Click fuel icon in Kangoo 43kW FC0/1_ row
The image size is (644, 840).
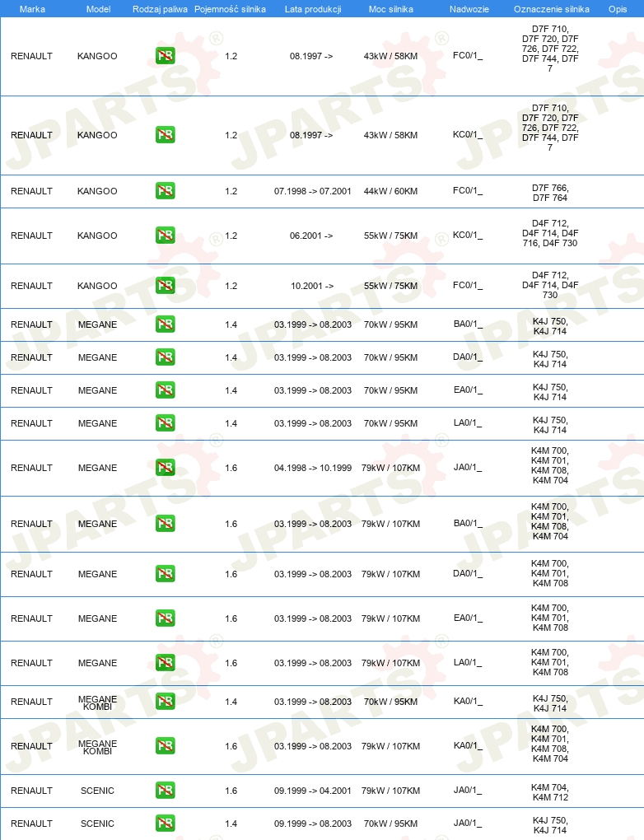(x=165, y=56)
